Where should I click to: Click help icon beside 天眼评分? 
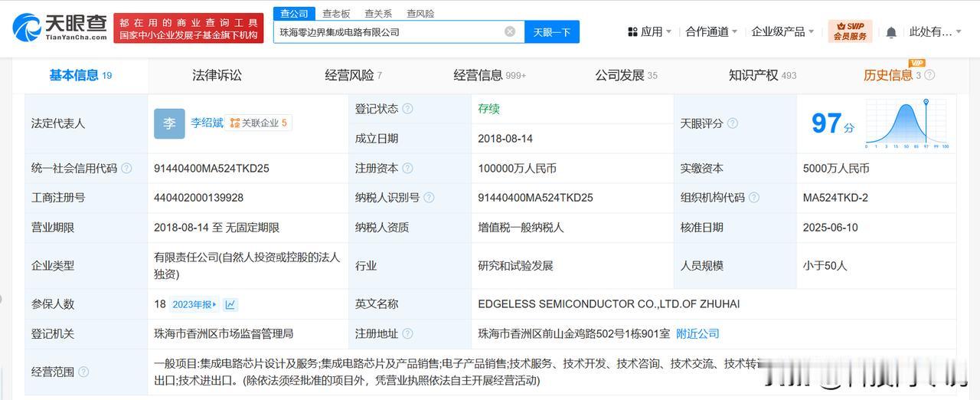coord(732,123)
